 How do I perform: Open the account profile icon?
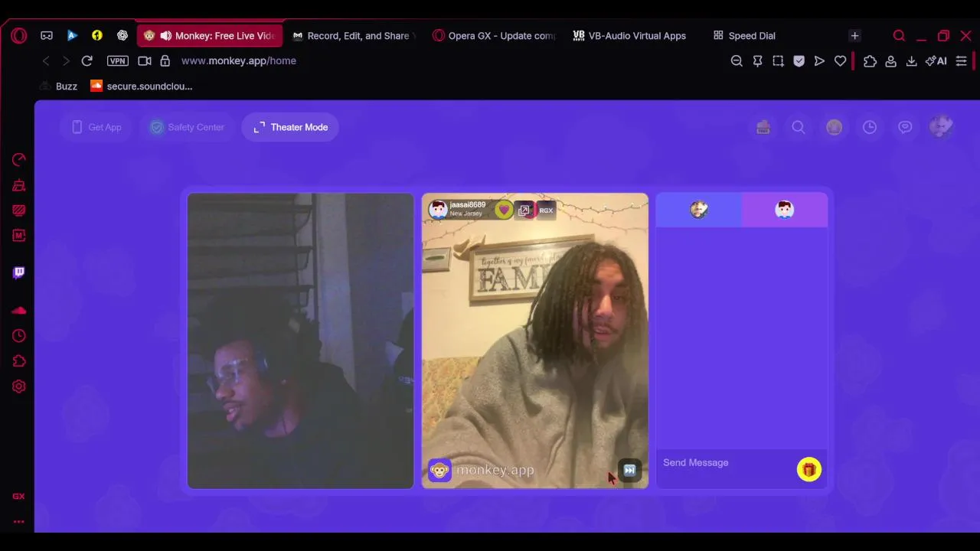(x=890, y=60)
